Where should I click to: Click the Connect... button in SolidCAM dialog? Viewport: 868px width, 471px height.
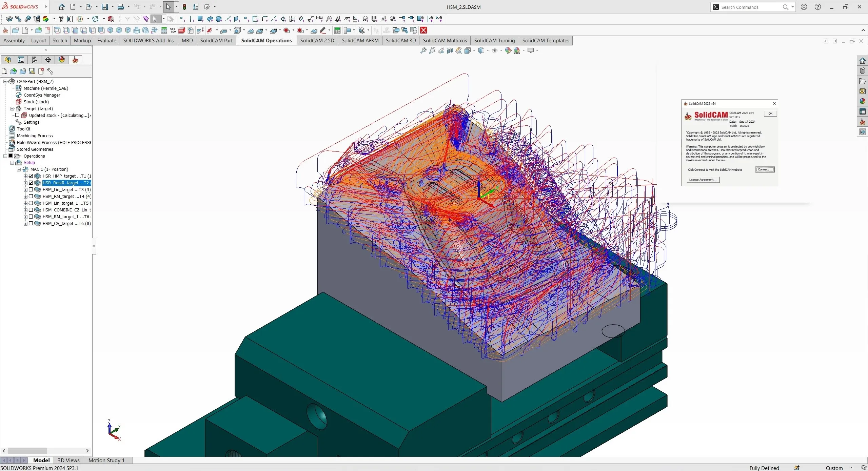click(765, 169)
